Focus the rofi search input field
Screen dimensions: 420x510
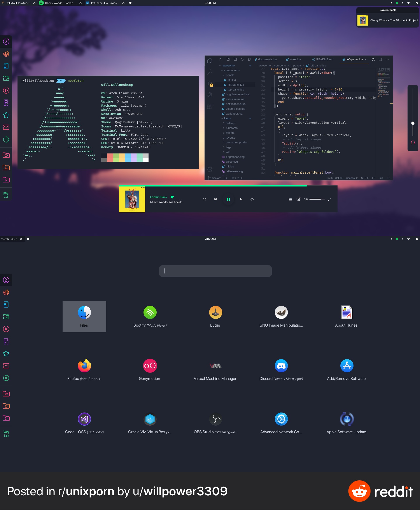pos(215,271)
